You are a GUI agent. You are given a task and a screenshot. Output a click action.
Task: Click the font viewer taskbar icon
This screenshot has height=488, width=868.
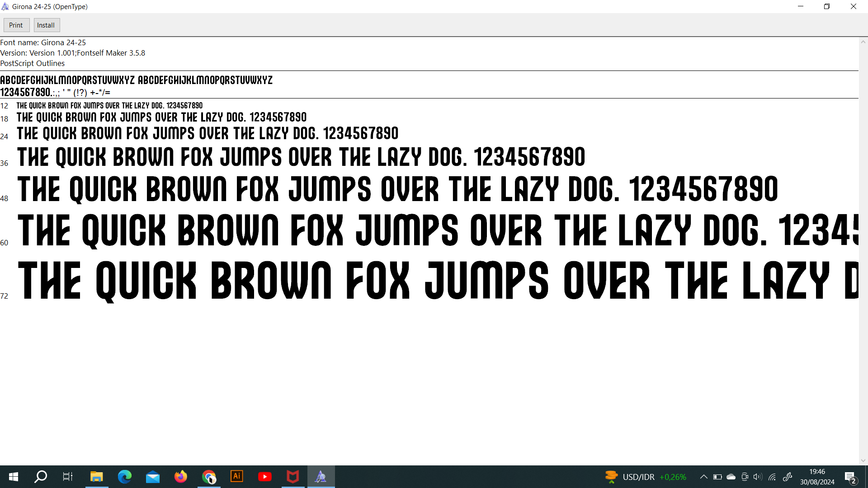pyautogui.click(x=321, y=476)
